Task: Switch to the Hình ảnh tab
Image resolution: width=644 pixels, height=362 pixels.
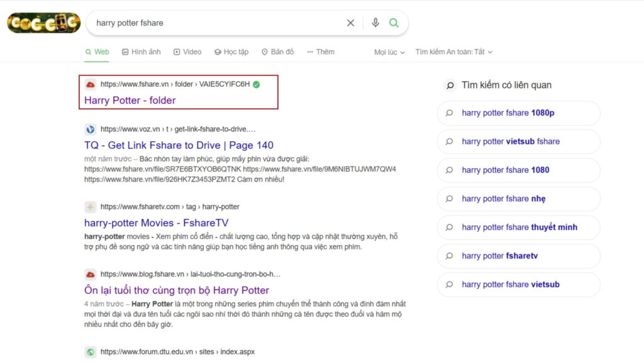Action: tap(142, 52)
